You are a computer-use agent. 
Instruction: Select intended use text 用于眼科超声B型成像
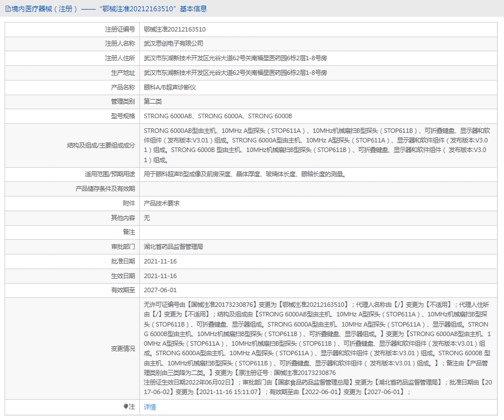[x=245, y=174]
